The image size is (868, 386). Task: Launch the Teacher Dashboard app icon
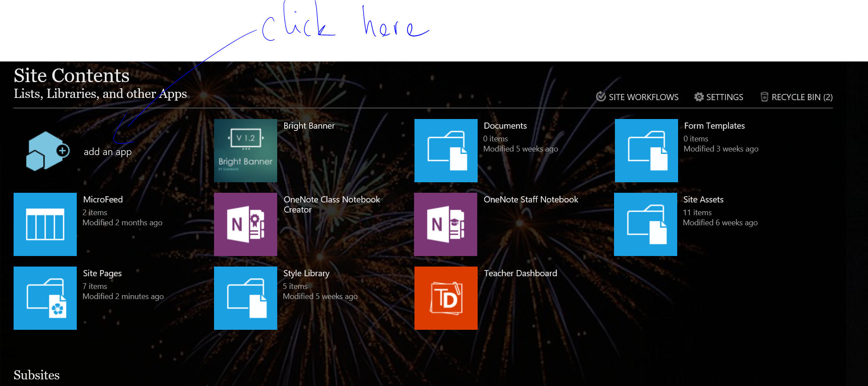click(x=446, y=298)
